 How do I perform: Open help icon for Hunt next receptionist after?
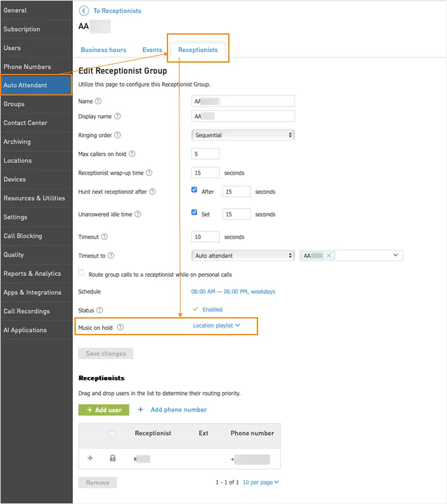click(152, 191)
